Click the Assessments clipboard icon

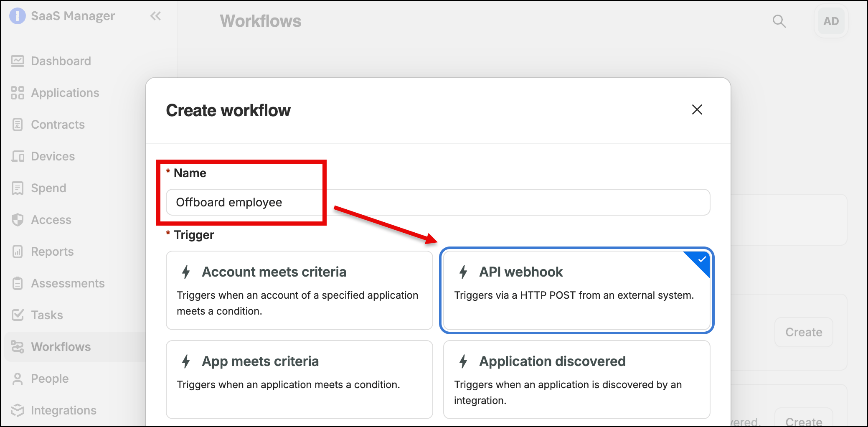[x=18, y=283]
